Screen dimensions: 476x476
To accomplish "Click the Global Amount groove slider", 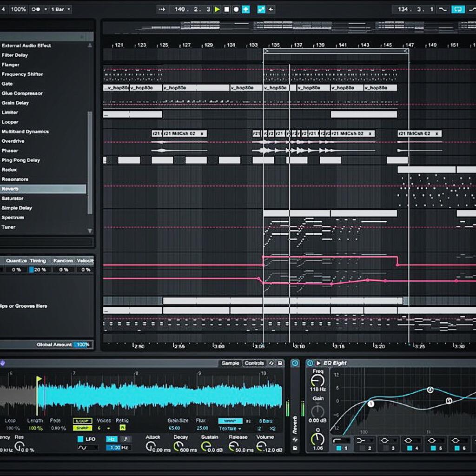I will pos(83,344).
